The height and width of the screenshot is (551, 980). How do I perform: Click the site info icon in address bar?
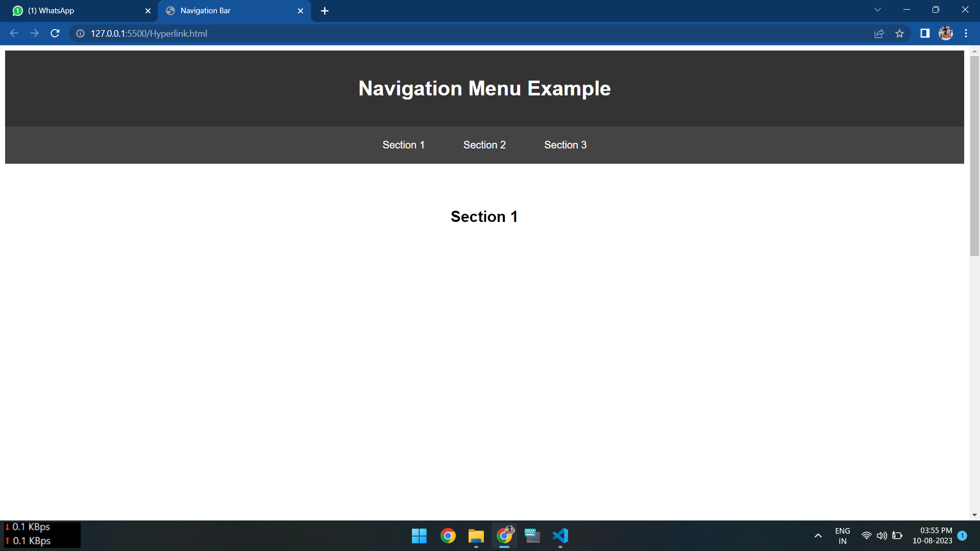click(80, 34)
